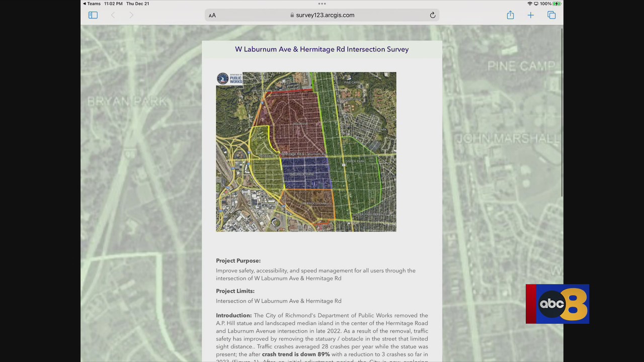Open the Safari sidebar panel
This screenshot has height=362, width=644.
pos(93,15)
